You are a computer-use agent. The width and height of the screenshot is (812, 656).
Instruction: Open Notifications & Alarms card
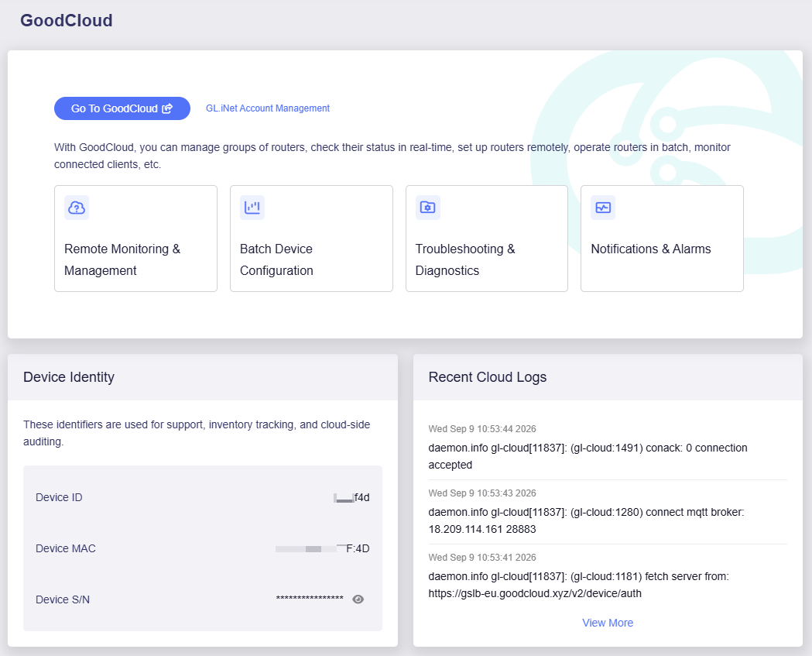pos(663,239)
